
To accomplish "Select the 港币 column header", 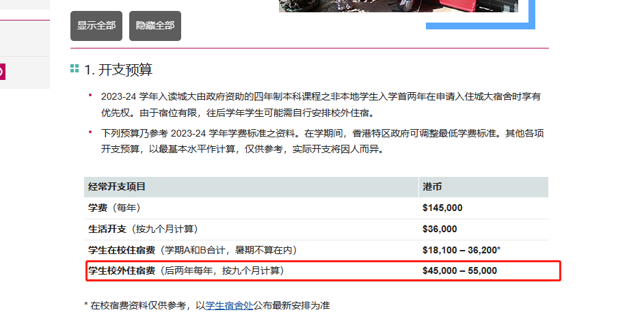I will (432, 186).
